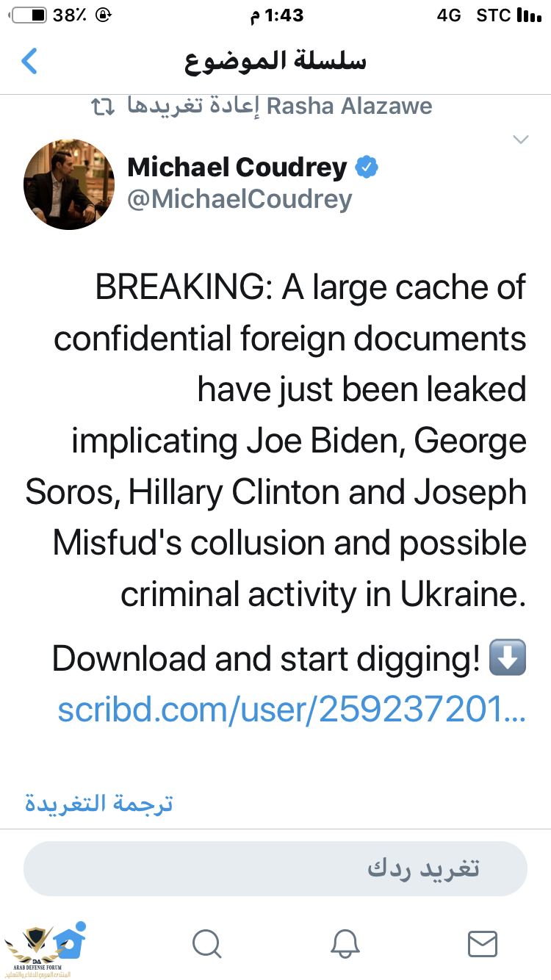Focus the تغريد ردك reply field
Image resolution: width=551 pixels, height=980 pixels.
tap(275, 868)
